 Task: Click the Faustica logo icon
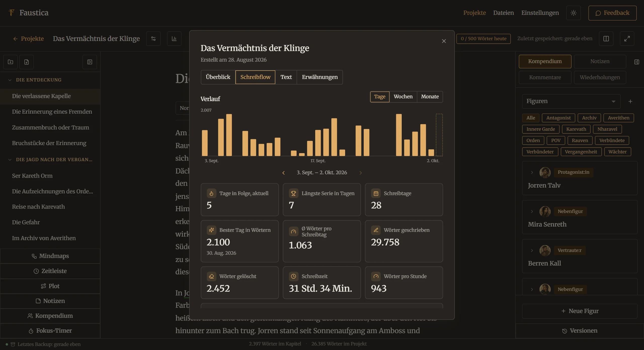click(11, 13)
